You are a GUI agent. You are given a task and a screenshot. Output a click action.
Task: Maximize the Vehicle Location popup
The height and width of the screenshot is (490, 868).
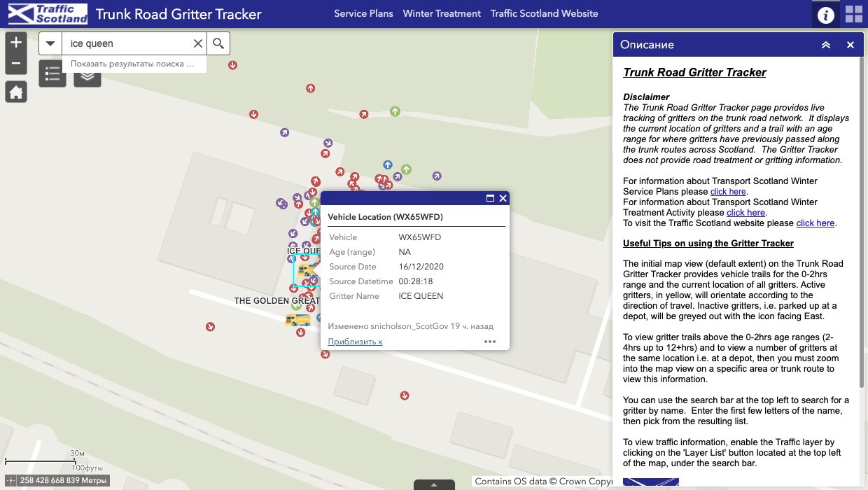tap(491, 198)
